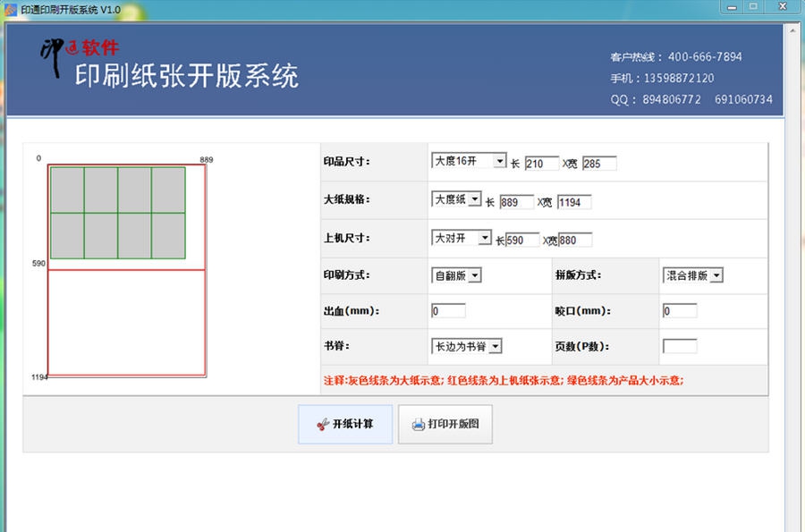Click the 咬口(mm) input field
The image size is (805, 532).
[679, 310]
